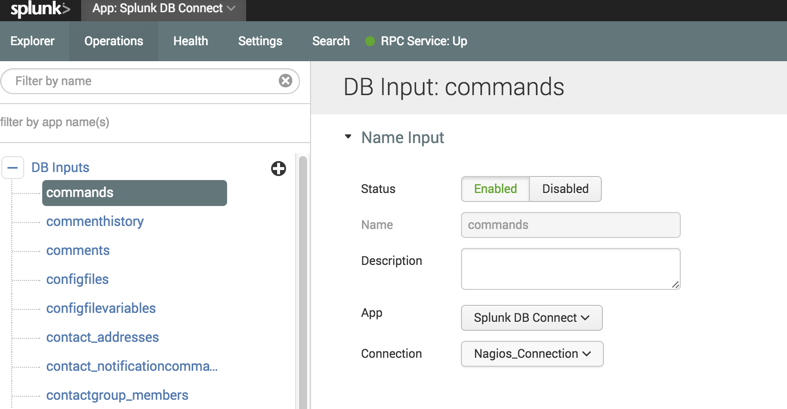Add a new DB Input with plus icon

click(x=279, y=168)
